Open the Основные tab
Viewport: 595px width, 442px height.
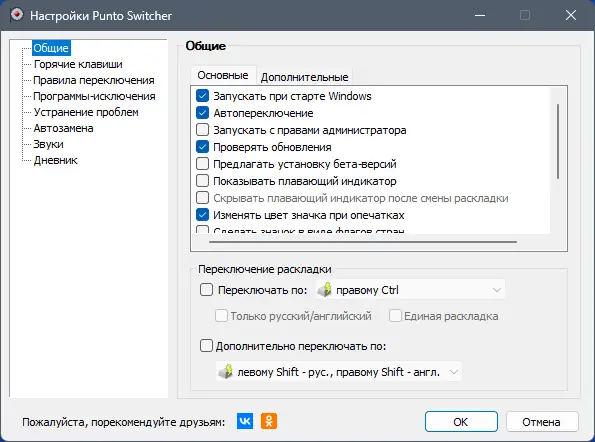(223, 75)
